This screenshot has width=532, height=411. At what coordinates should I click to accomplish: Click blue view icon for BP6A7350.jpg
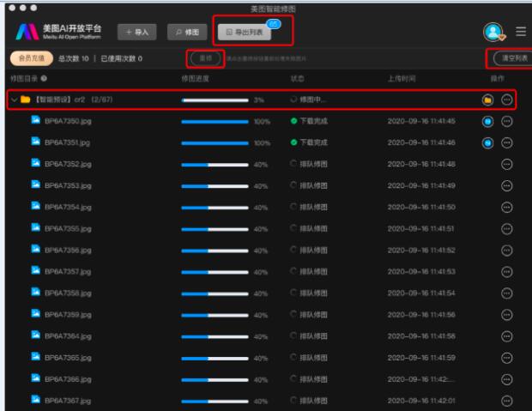pos(487,122)
